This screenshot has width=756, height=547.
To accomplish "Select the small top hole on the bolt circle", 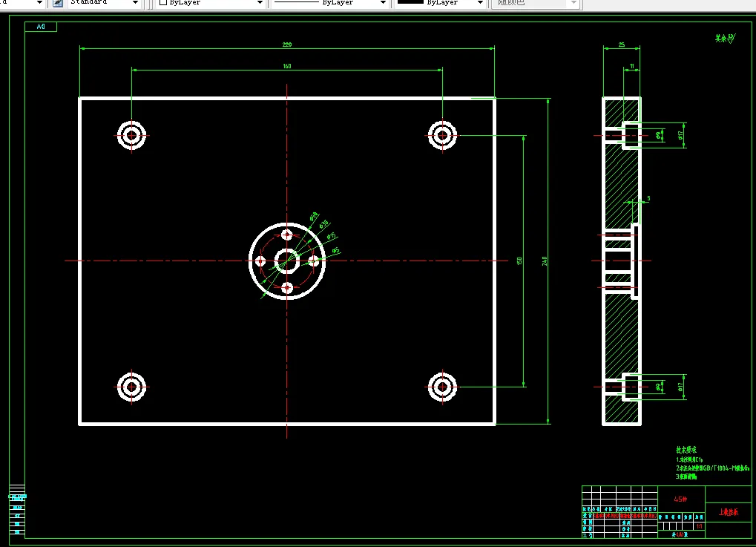I will (287, 235).
